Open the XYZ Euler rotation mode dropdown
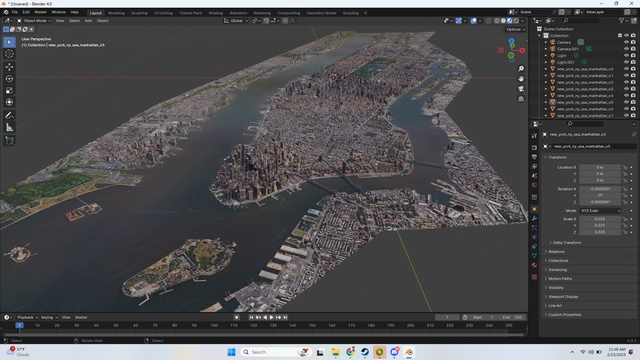This screenshot has width=640, height=360. (600, 211)
